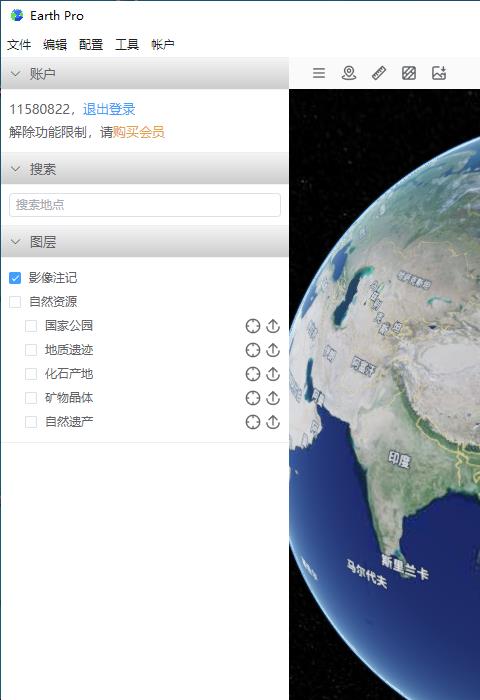480x700 pixels.
Task: Click the 斯里兰卡 label on the globe
Action: [405, 567]
